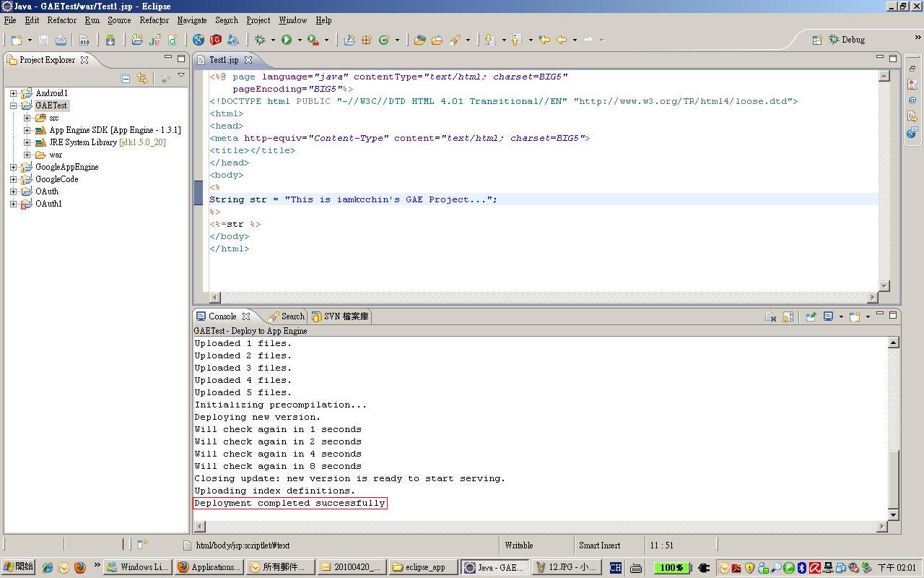Toggle Link with Editor in Project Explorer
Screen dimensions: 924x578
click(x=142, y=78)
